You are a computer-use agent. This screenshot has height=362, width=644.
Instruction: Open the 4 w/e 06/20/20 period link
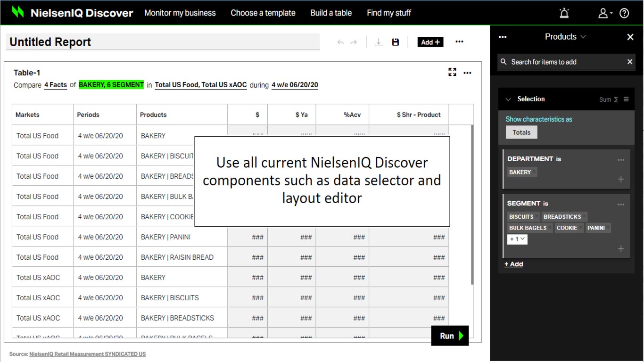(295, 85)
